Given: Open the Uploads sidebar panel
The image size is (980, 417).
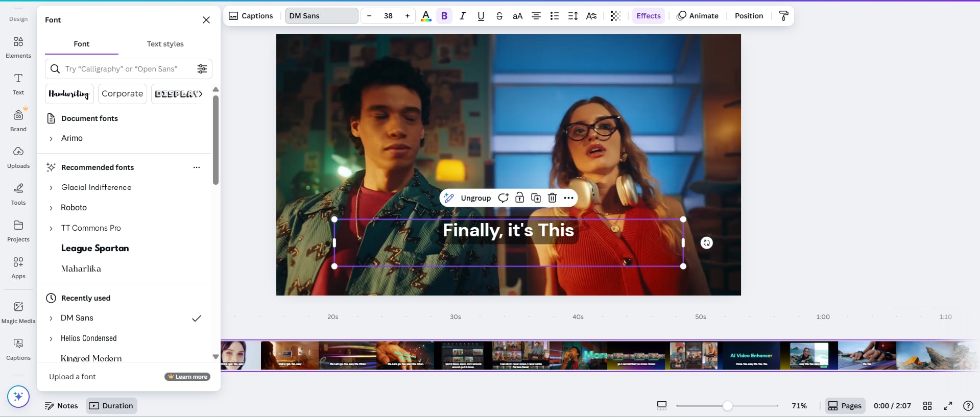Looking at the screenshot, I should (18, 157).
